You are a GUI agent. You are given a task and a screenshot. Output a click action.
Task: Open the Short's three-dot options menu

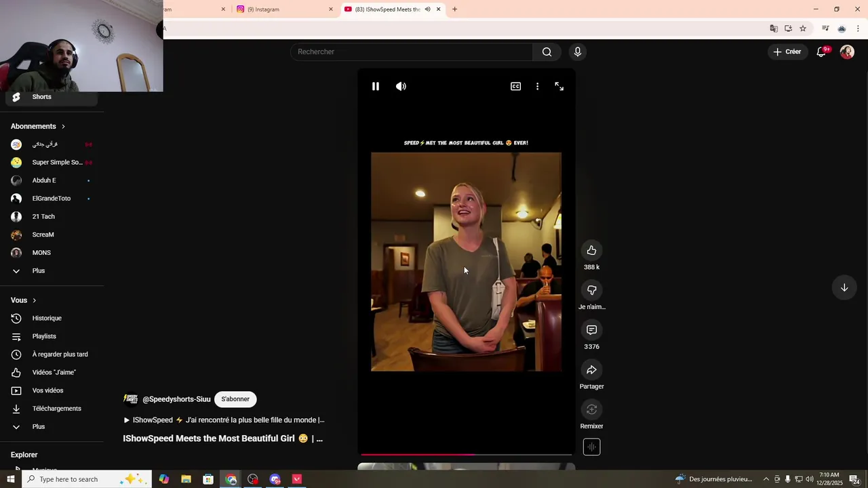tap(537, 86)
